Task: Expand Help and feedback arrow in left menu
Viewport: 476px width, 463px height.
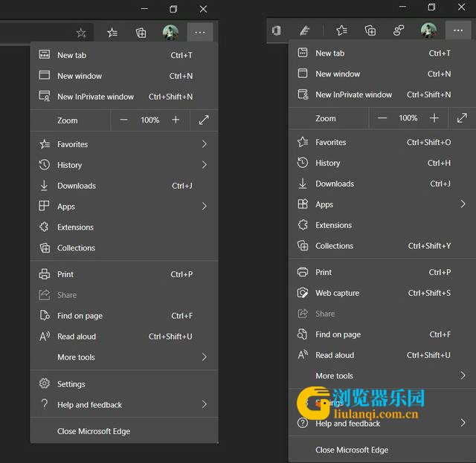Action: point(205,404)
